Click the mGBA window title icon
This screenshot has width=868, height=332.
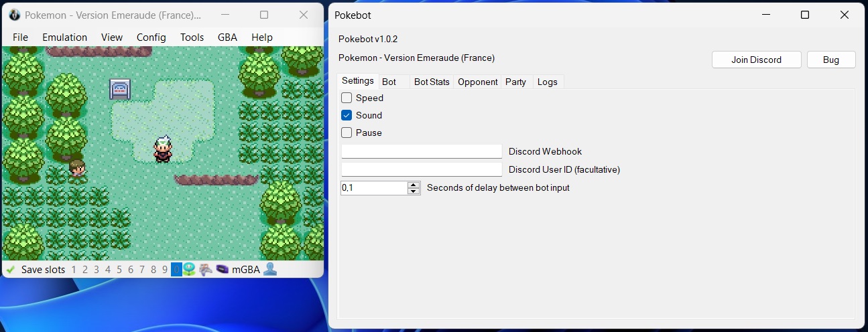pos(14,15)
